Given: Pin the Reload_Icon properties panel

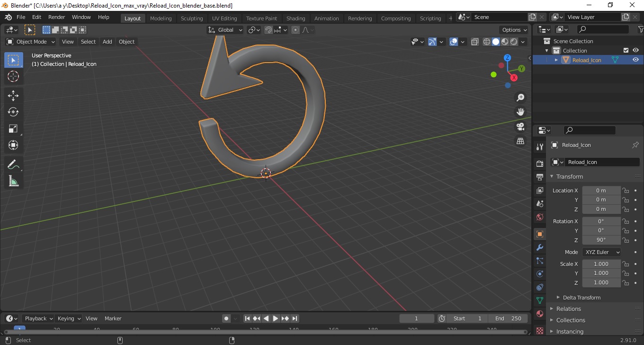Looking at the screenshot, I should tap(635, 145).
